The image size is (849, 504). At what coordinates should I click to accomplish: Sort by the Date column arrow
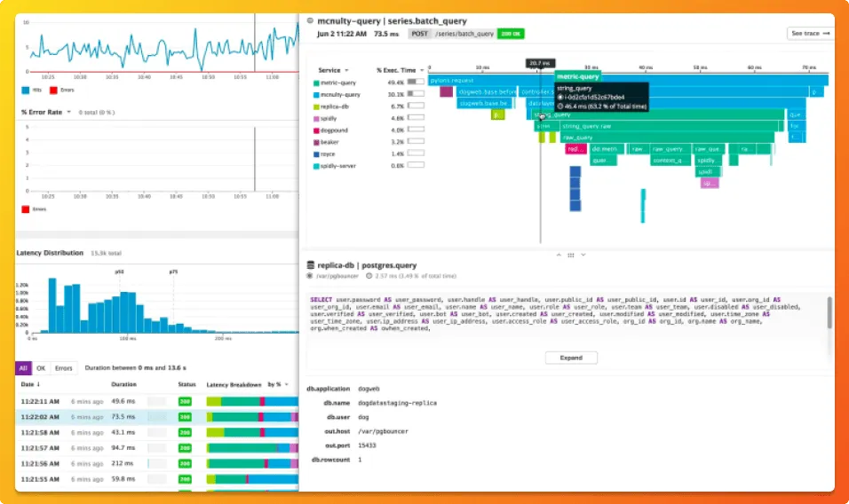[x=38, y=384]
